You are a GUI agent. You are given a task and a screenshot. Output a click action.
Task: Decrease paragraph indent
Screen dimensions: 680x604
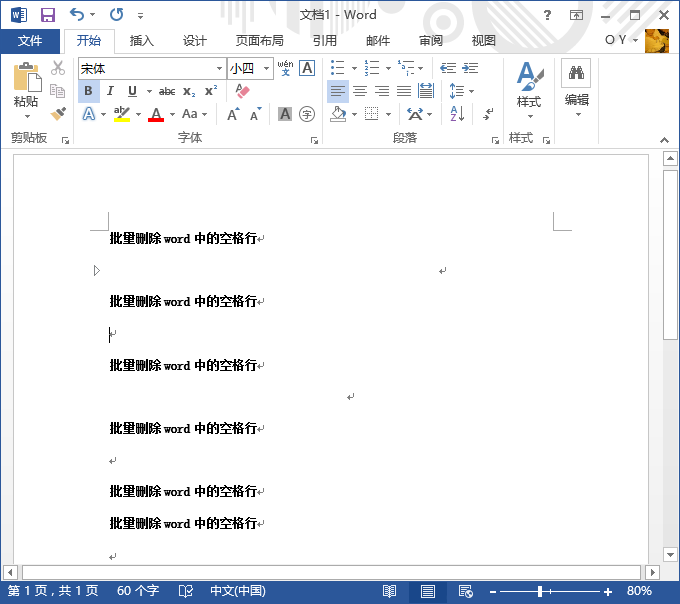pyautogui.click(x=448, y=68)
